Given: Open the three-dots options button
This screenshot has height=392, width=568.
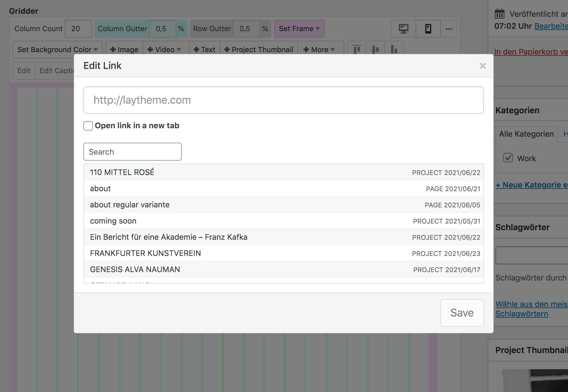Looking at the screenshot, I should pyautogui.click(x=449, y=29).
